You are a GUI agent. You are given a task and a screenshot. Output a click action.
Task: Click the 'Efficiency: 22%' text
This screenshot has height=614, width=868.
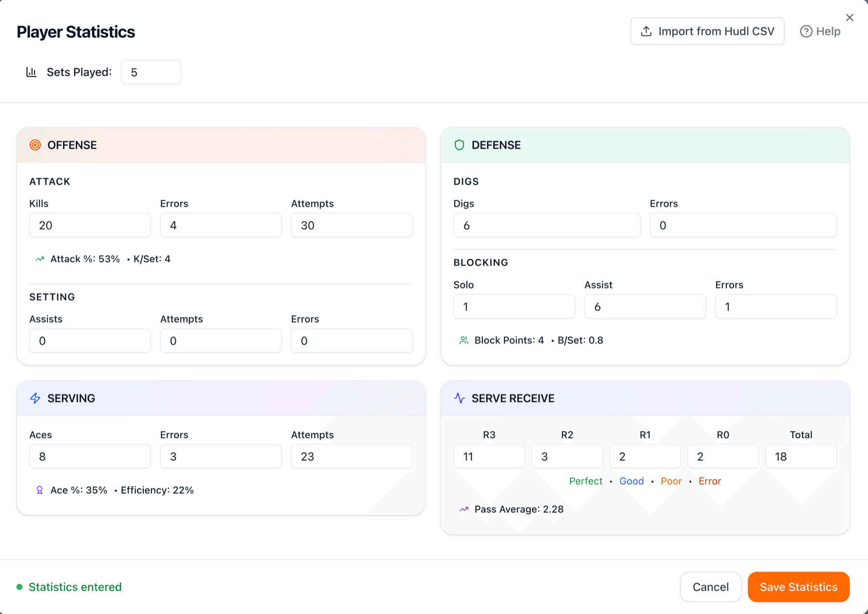coord(157,491)
